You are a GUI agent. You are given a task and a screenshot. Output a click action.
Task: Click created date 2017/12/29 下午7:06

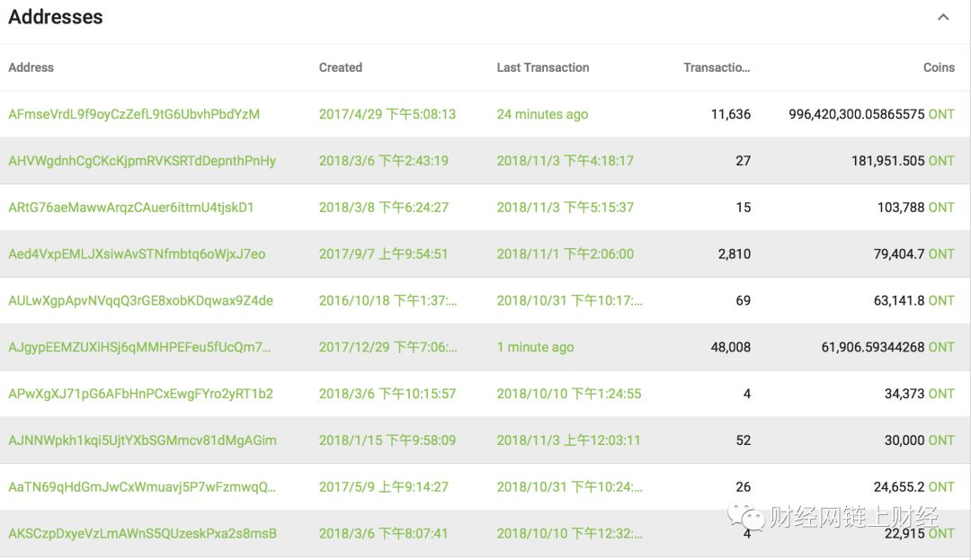(388, 347)
